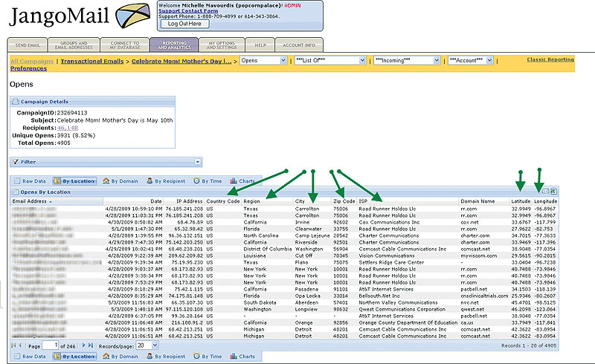Image resolution: width=595 pixels, height=364 pixels.
Task: Open Reporting and Analytics tab
Action: (x=174, y=45)
